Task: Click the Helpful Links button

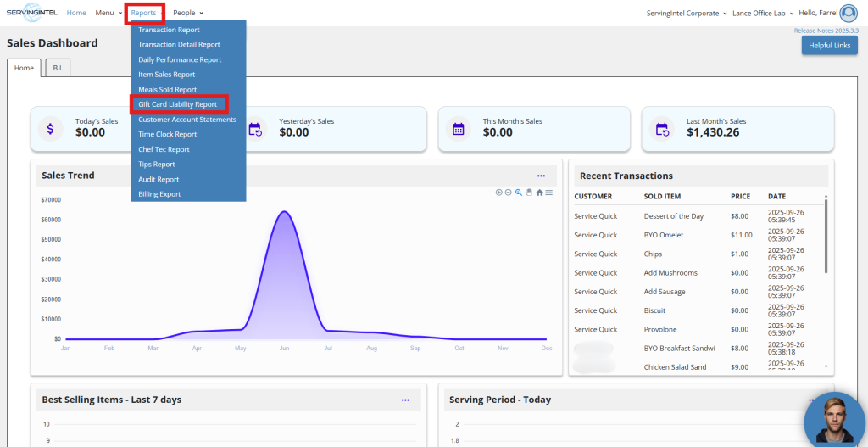Action: 829,46
